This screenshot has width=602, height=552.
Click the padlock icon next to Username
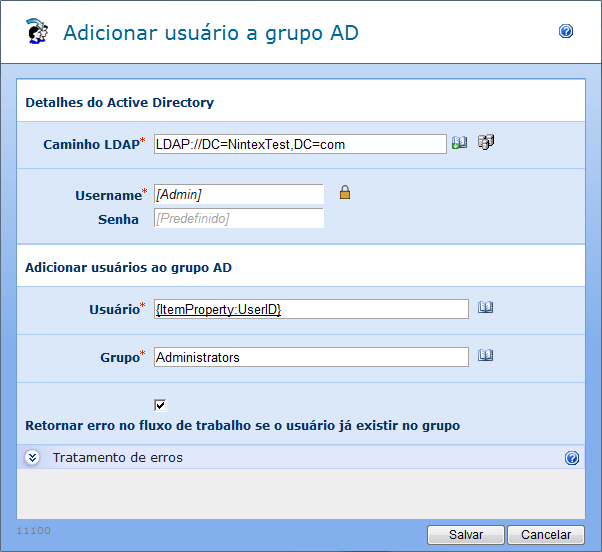pos(344,193)
